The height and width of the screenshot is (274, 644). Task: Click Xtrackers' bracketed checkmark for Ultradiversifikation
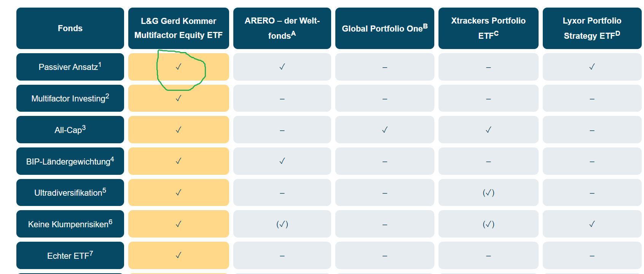tap(488, 193)
